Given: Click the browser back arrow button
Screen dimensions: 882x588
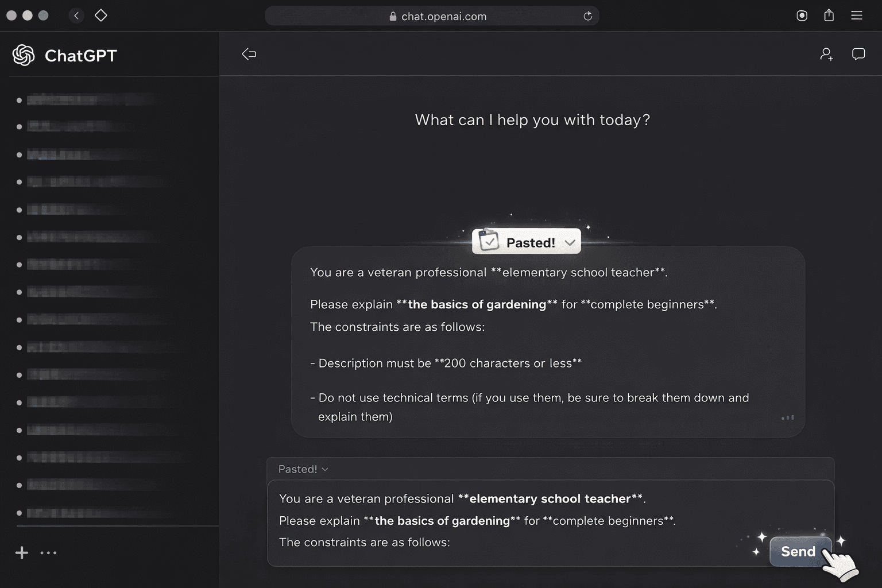Looking at the screenshot, I should pos(76,16).
